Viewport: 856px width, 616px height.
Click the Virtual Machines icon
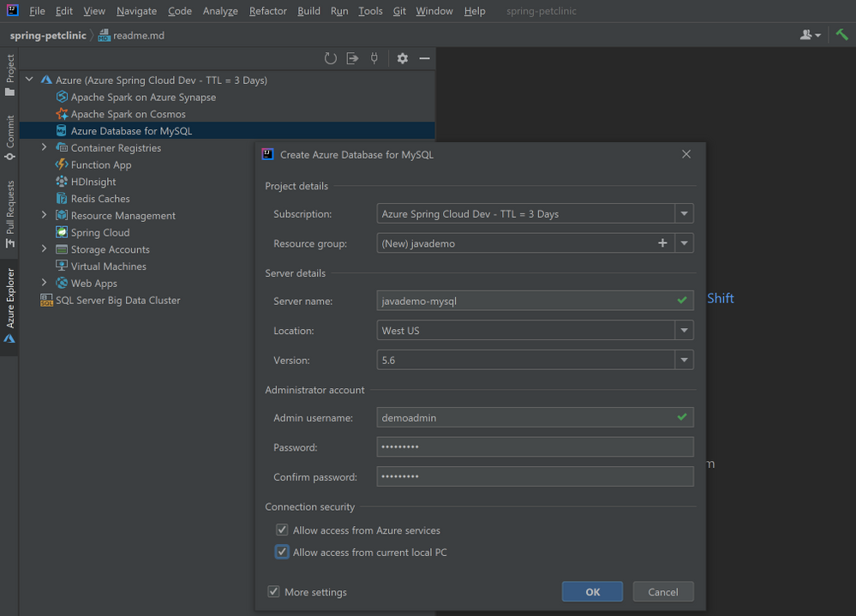tap(62, 266)
